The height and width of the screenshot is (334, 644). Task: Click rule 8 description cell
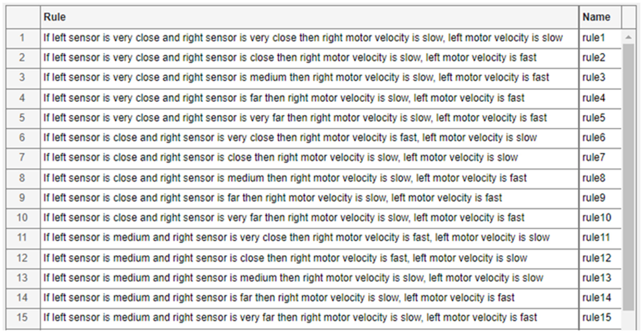click(x=285, y=178)
